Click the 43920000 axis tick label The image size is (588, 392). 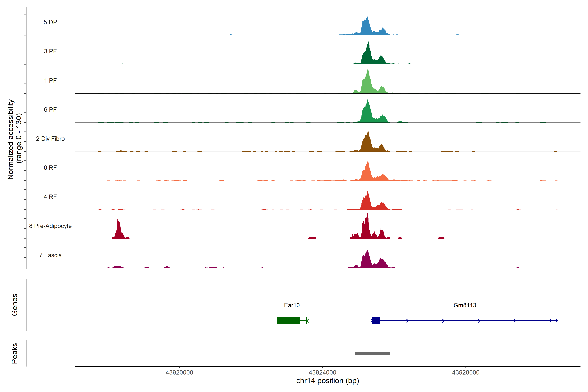pyautogui.click(x=179, y=372)
